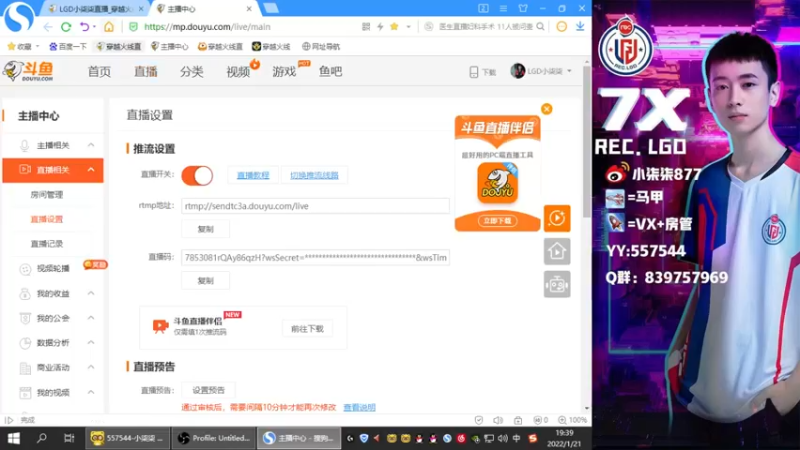The image size is (800, 450).
Task: Click the status bar sound icon
Action: pyautogui.click(x=498, y=420)
